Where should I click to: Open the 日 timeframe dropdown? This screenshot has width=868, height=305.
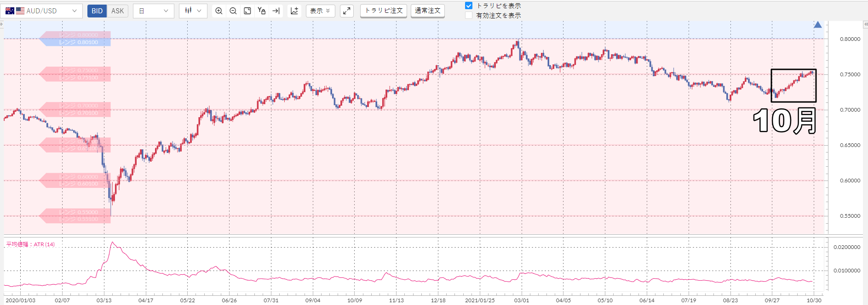click(x=154, y=11)
